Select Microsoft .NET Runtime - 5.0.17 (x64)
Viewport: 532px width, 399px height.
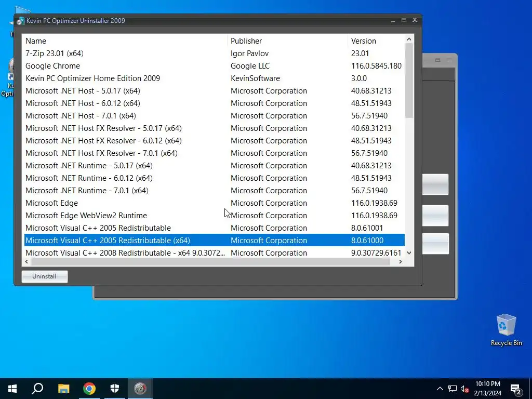pos(215,166)
